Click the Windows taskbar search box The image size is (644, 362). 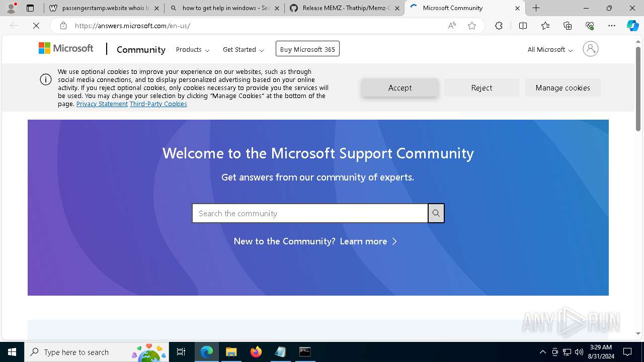coord(97,352)
